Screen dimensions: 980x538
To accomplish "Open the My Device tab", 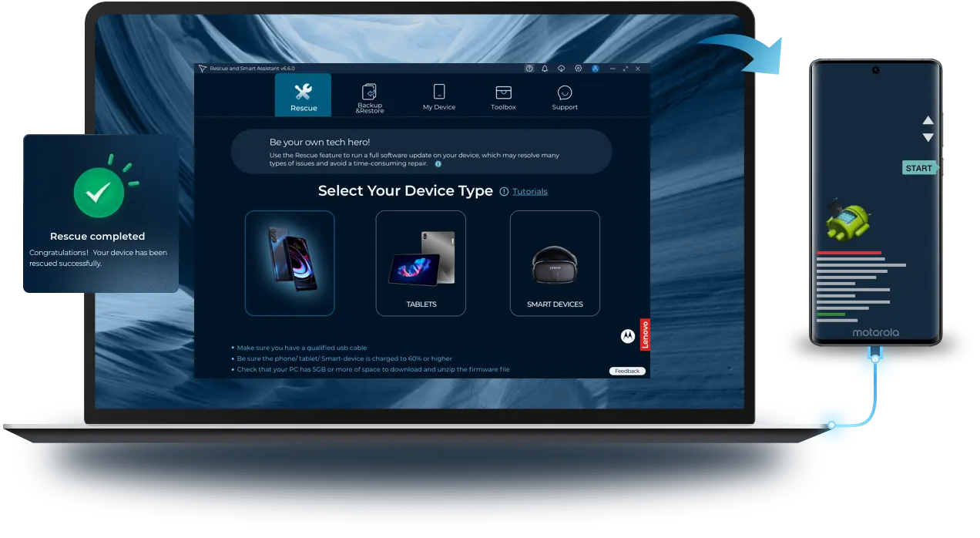I will [439, 97].
